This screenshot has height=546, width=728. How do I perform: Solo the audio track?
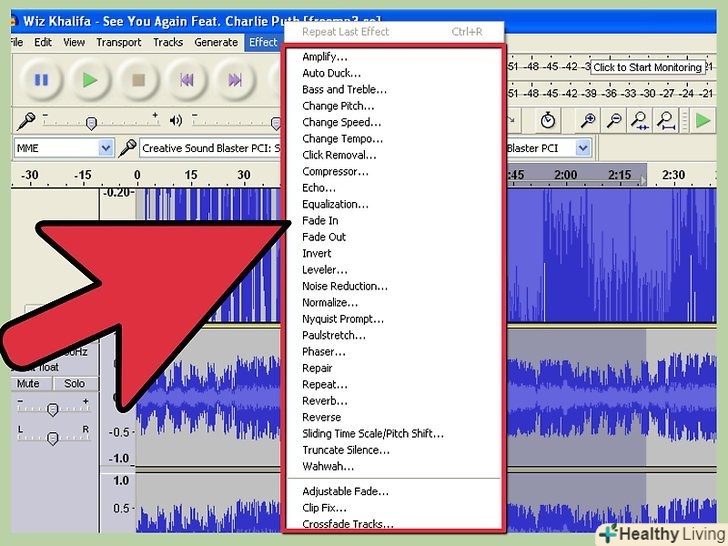tap(75, 384)
